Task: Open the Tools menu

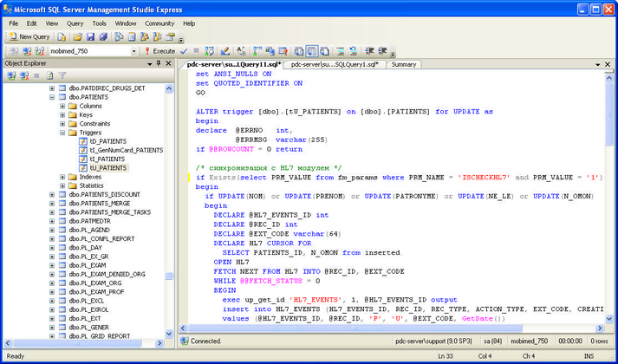Action: point(100,23)
